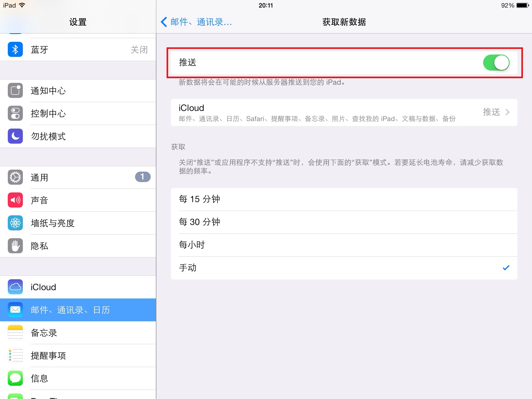Open Bluetooth settings via its icon

click(x=15, y=49)
